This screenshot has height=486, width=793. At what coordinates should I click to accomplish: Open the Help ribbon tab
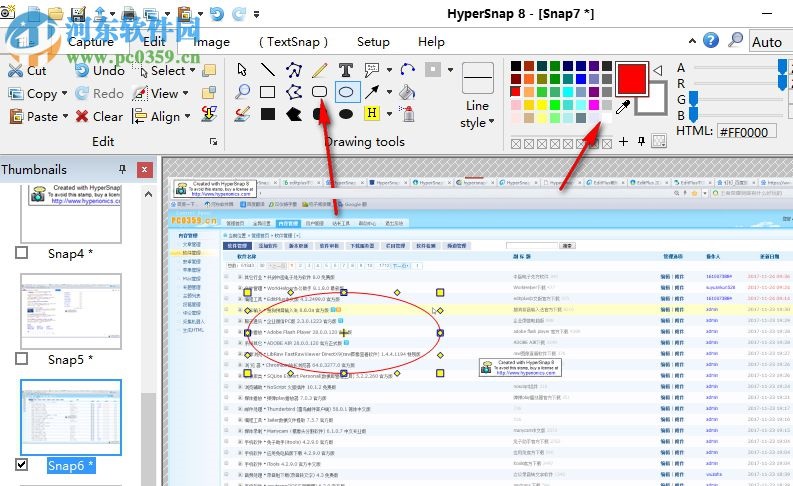[431, 41]
